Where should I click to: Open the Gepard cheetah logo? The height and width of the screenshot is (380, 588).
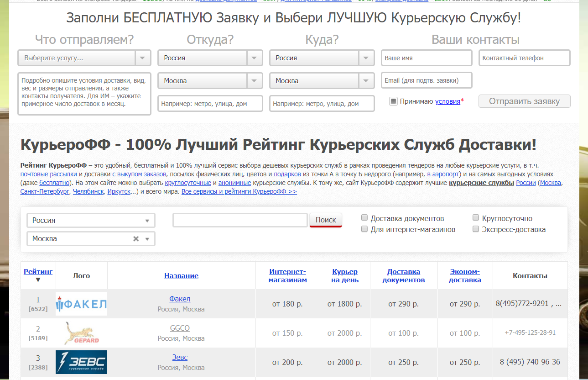pos(81,333)
